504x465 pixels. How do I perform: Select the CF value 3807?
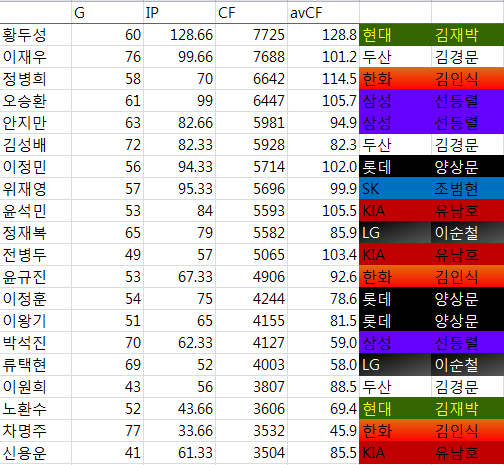251,387
